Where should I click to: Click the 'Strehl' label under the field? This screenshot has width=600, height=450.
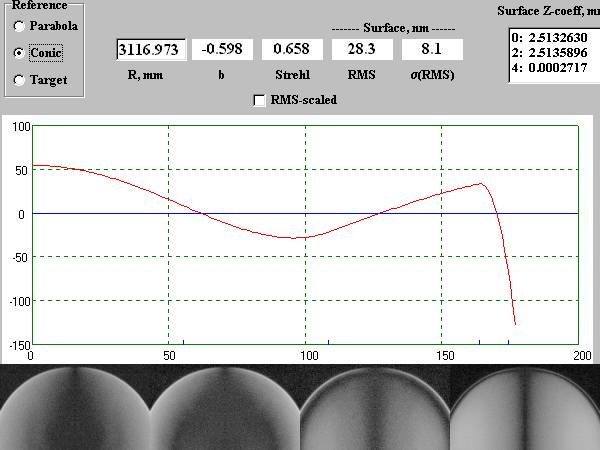pos(292,75)
